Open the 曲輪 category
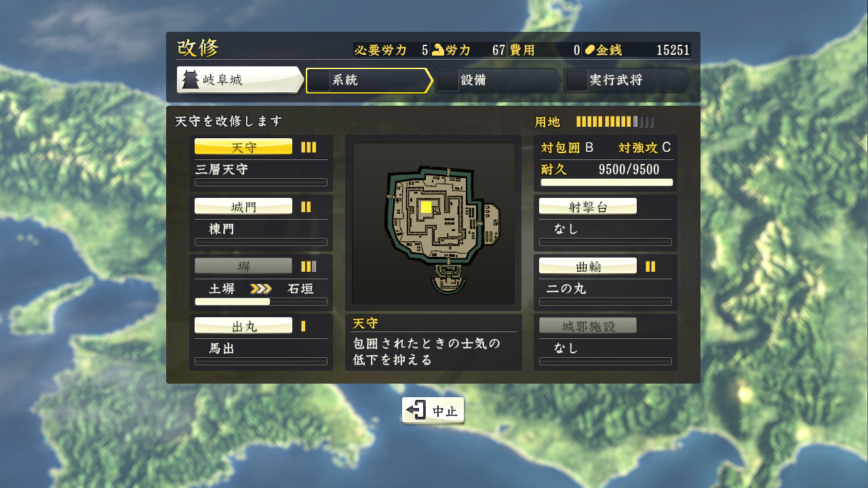This screenshot has width=868, height=488. point(588,266)
